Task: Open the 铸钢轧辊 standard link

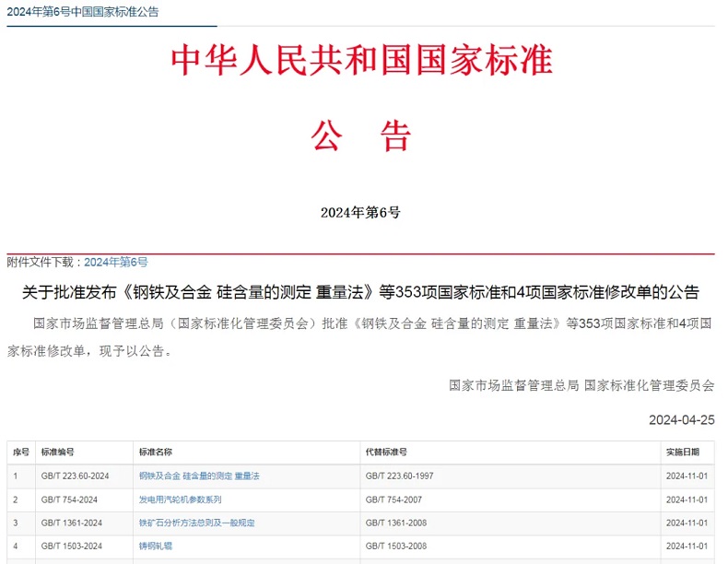Action: click(154, 546)
